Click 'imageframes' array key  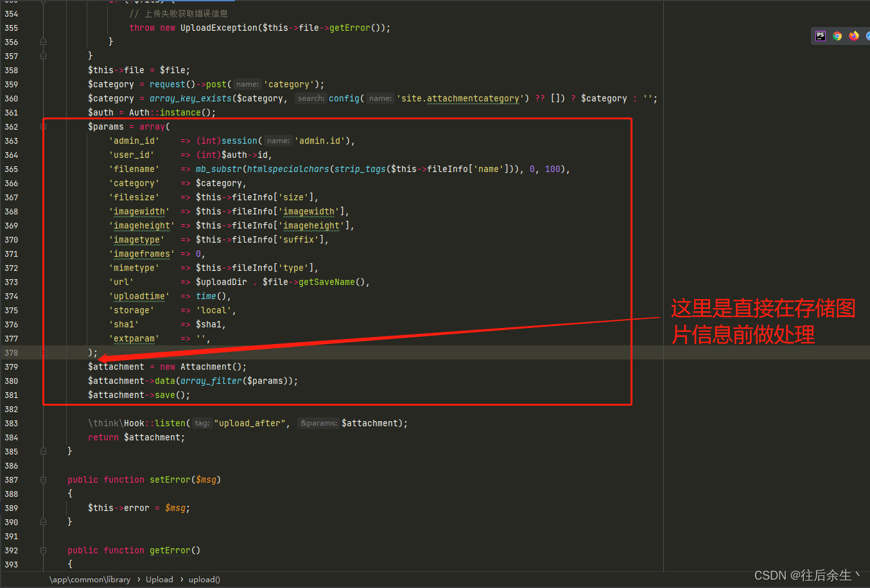tap(142, 254)
